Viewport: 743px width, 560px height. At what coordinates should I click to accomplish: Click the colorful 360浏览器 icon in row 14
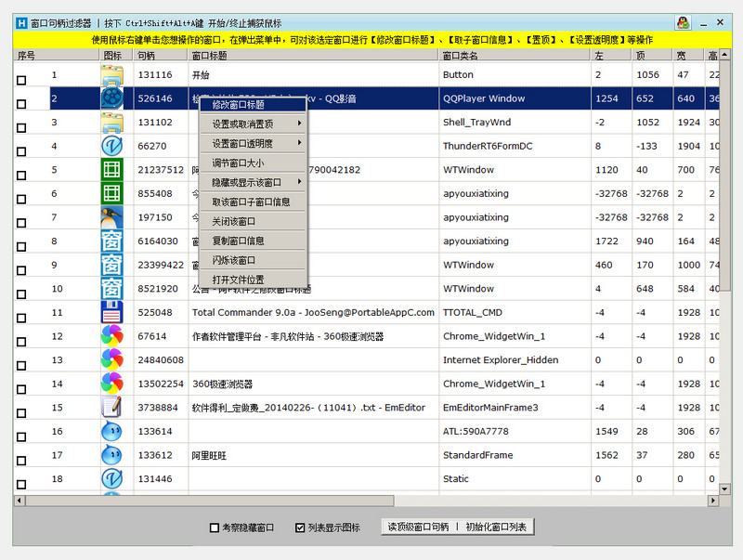[x=113, y=384]
